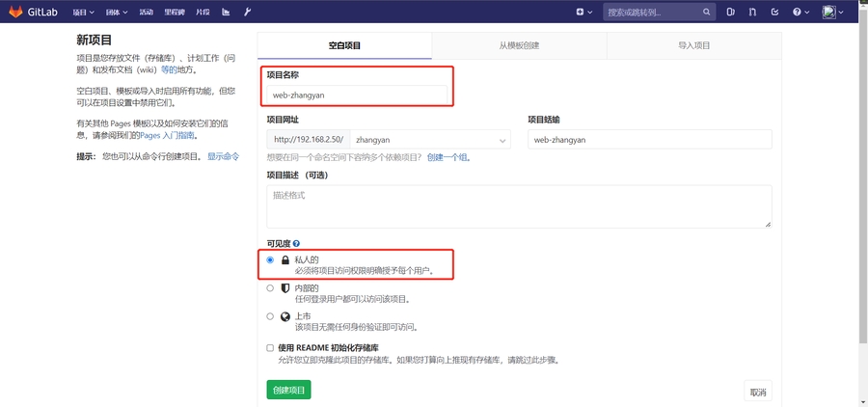This screenshot has width=868, height=407.
Task: Select the 私人的 private visibility option
Action: pos(270,260)
